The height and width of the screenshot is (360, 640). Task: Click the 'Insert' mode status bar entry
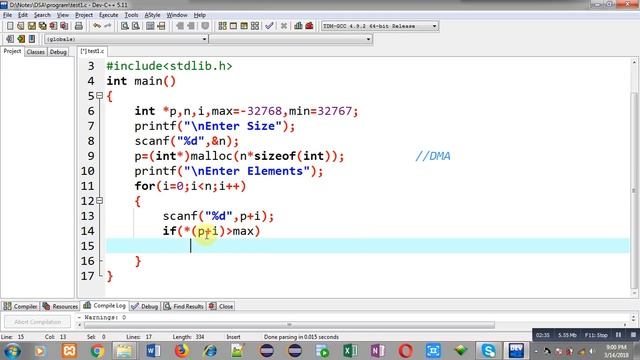coord(233,337)
